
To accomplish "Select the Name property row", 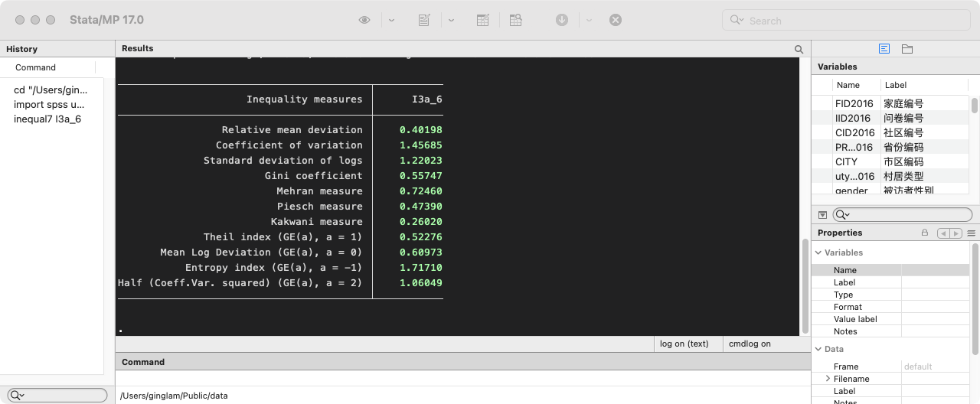I will [x=890, y=270].
